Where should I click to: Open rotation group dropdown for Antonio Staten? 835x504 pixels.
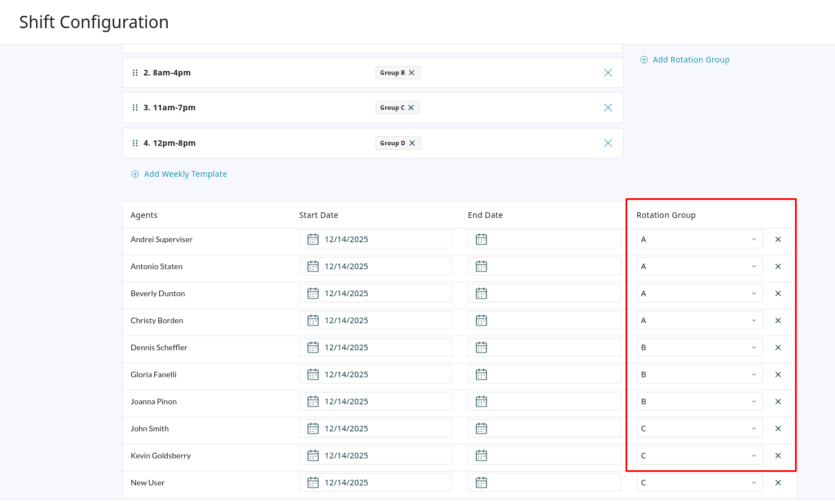(699, 266)
